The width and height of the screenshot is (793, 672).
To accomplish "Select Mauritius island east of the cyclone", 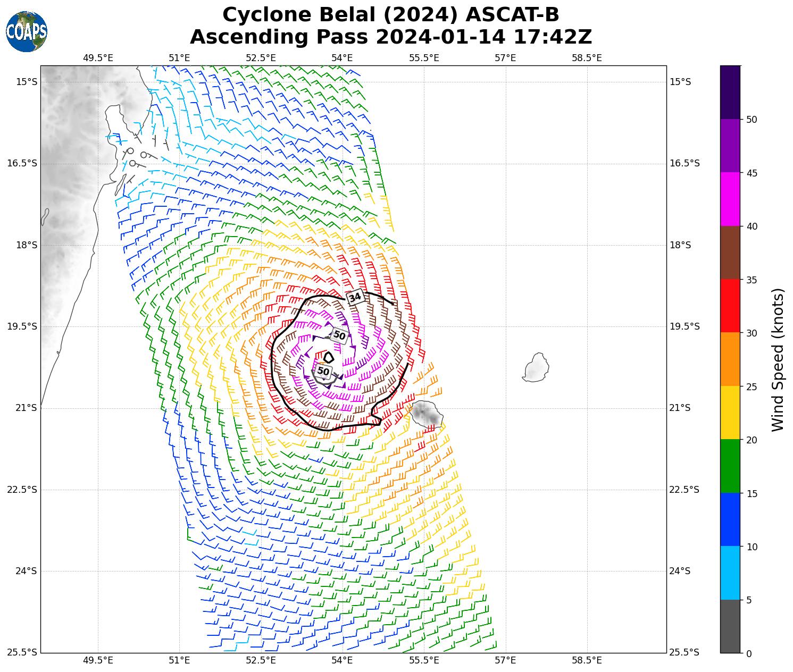I will click(x=536, y=367).
